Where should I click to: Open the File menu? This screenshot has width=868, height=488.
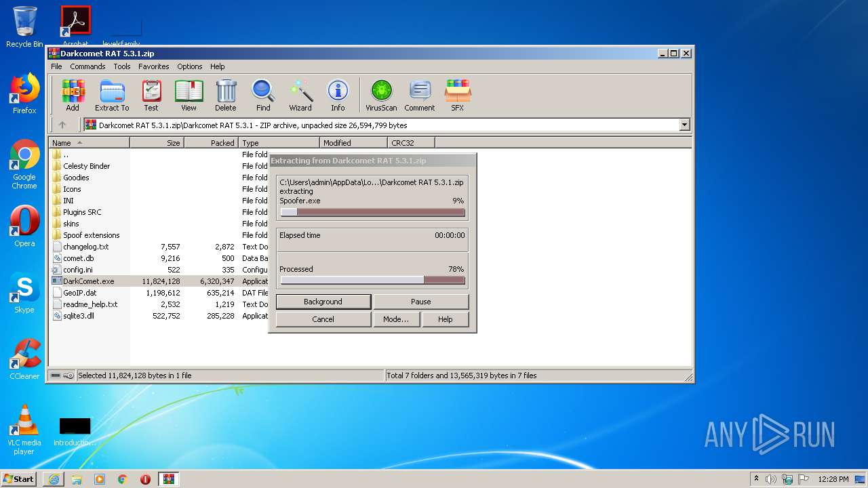[x=56, y=66]
